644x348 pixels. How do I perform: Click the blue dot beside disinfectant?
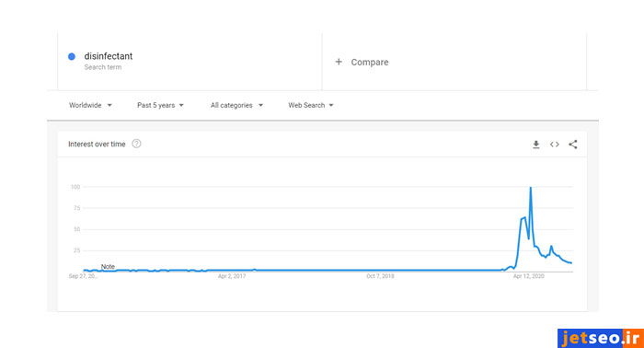point(72,56)
